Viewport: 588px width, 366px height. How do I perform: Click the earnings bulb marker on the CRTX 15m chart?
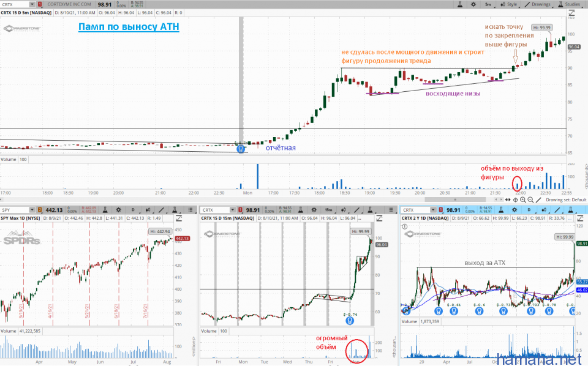click(x=350, y=321)
